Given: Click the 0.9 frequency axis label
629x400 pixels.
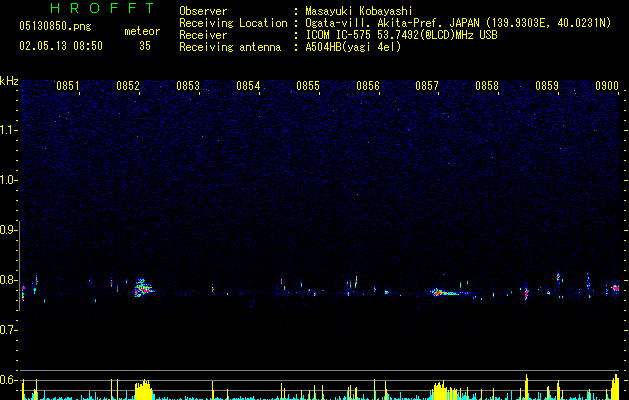Looking at the screenshot, I should (7, 230).
